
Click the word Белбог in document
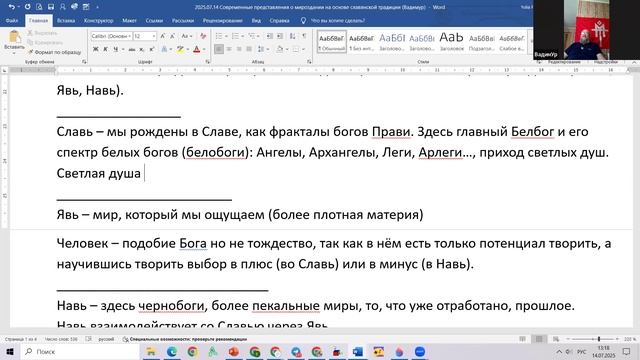(x=532, y=132)
